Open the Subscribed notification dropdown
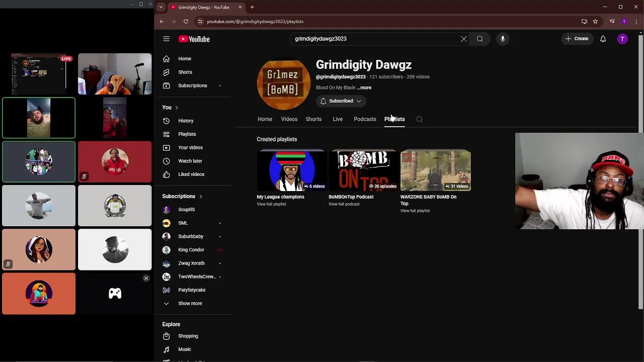The height and width of the screenshot is (362, 644). coord(341,101)
